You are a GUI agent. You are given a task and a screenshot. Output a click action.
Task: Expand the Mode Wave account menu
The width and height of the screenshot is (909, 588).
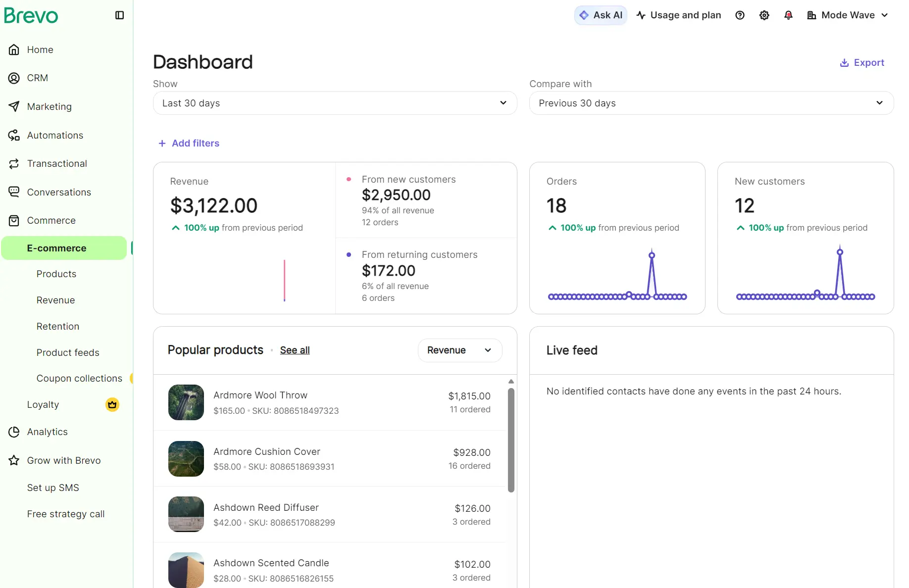coord(848,15)
